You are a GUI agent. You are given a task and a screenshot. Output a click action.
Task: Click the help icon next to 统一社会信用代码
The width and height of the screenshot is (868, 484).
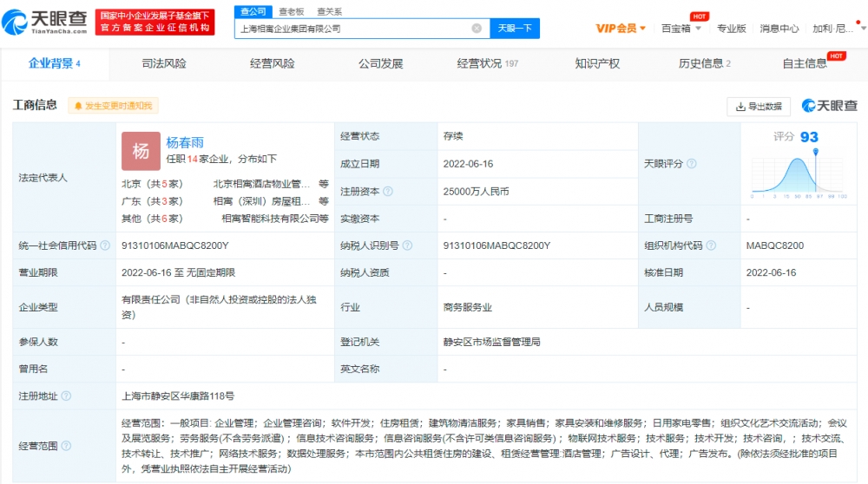click(105, 245)
